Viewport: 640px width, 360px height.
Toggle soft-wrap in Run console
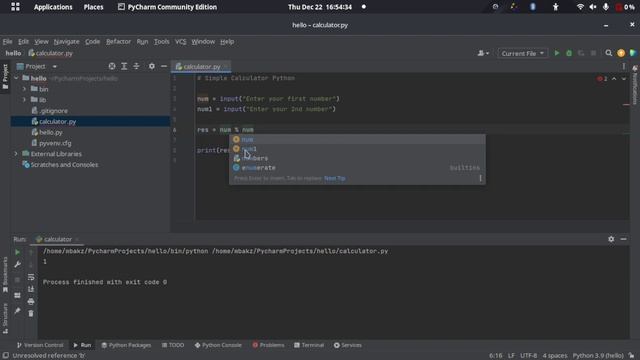(x=31, y=277)
